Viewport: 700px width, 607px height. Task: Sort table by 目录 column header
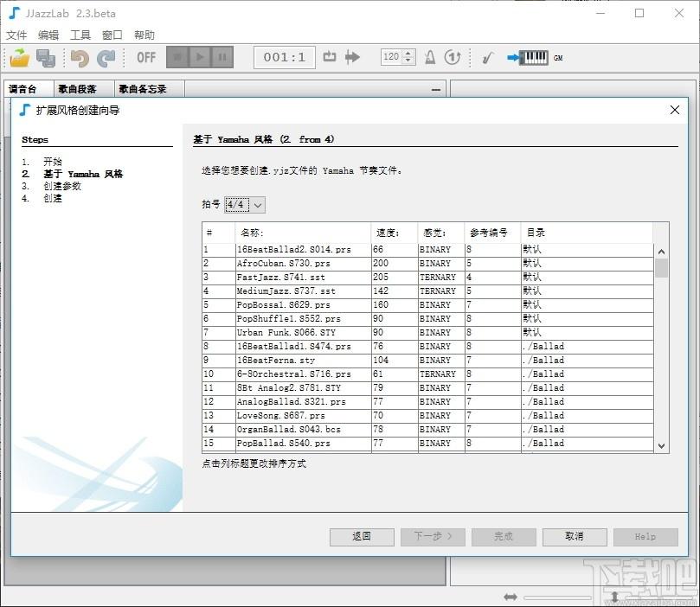[x=587, y=233]
